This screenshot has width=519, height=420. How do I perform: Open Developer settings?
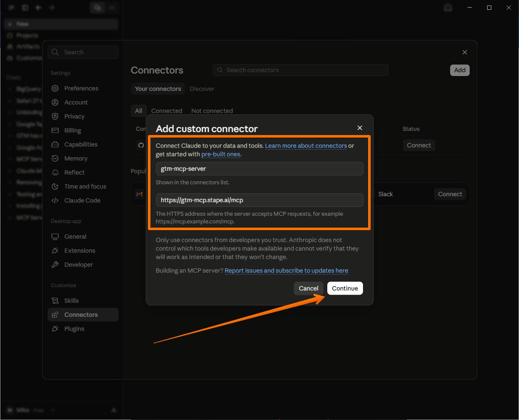[x=83, y=265]
